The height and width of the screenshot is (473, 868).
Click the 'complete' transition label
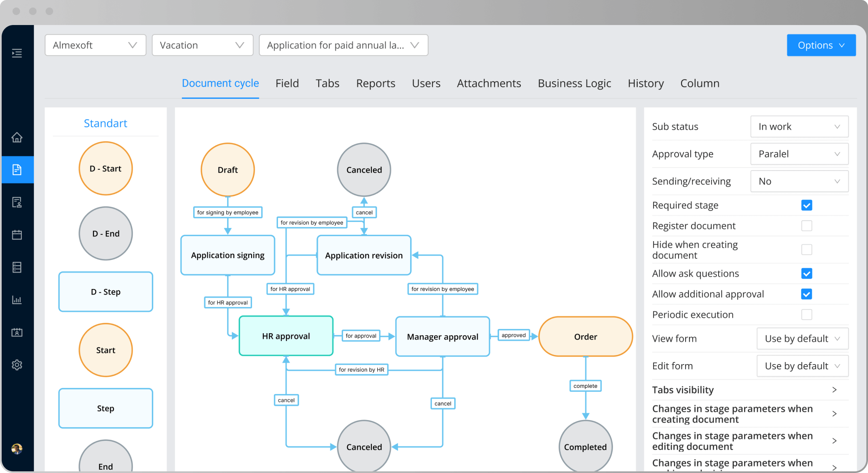point(585,386)
